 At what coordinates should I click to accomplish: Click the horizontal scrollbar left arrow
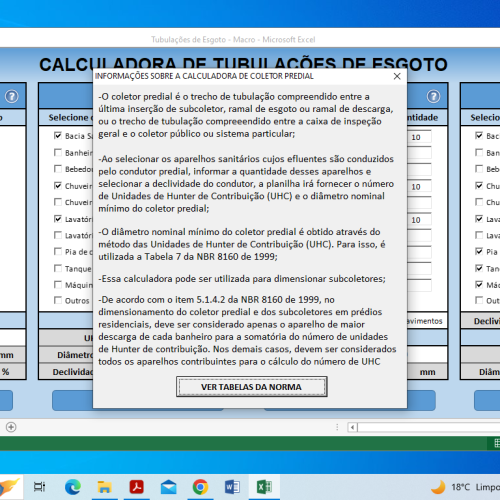tap(353, 427)
